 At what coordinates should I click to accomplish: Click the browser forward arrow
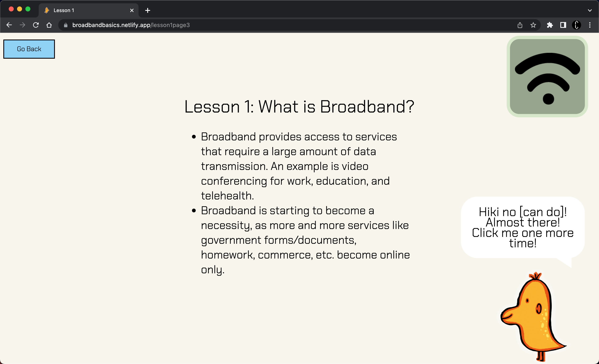(22, 25)
